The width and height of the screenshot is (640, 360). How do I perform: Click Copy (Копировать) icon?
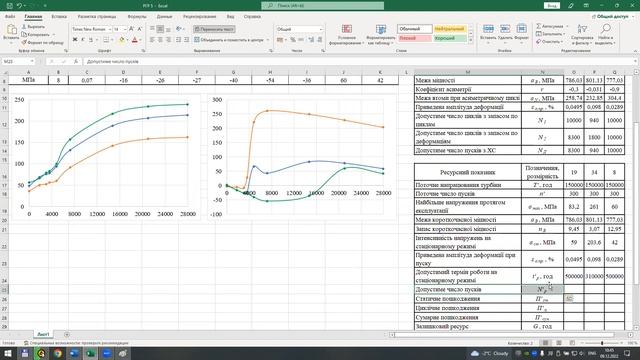(x=24, y=34)
